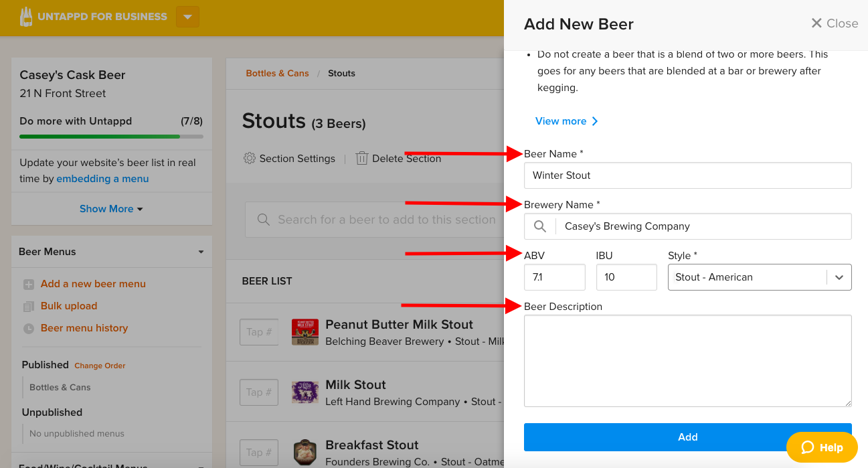This screenshot has width=868, height=468.
Task: Go to Bottles & Cans breadcrumb
Action: 277,73
